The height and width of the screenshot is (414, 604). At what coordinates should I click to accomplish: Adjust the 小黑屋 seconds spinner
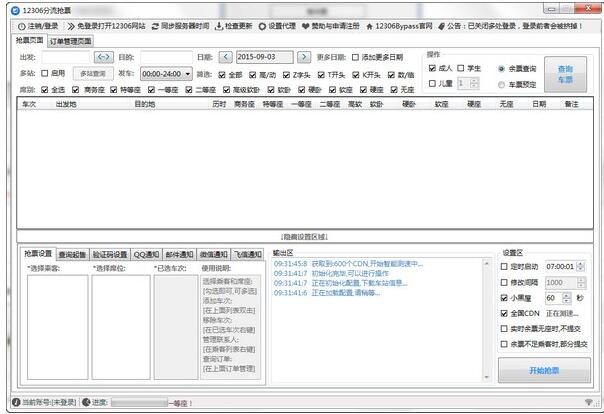point(566,298)
